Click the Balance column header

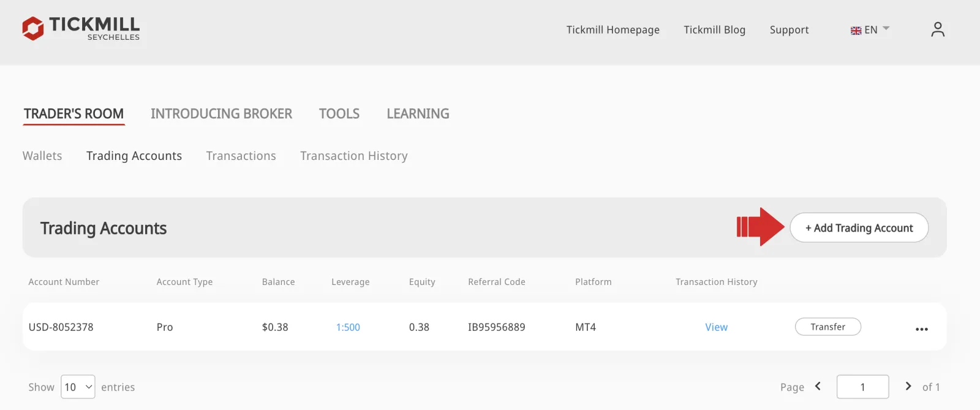pyautogui.click(x=278, y=282)
